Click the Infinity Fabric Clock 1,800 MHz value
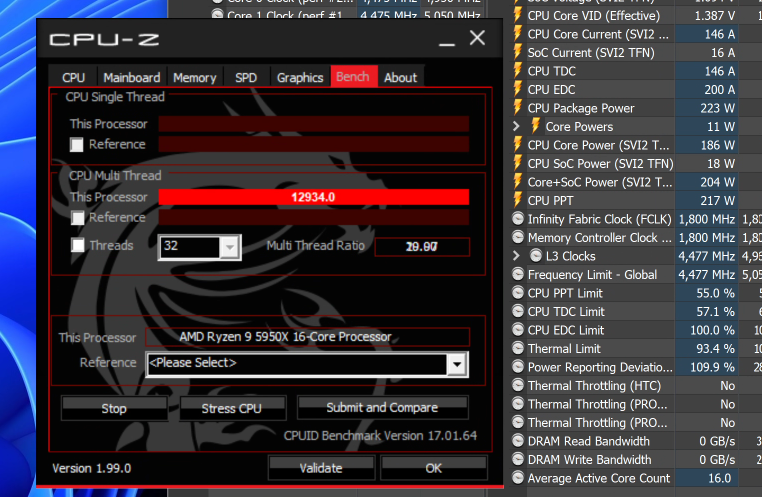The width and height of the screenshot is (762, 497). click(x=707, y=219)
